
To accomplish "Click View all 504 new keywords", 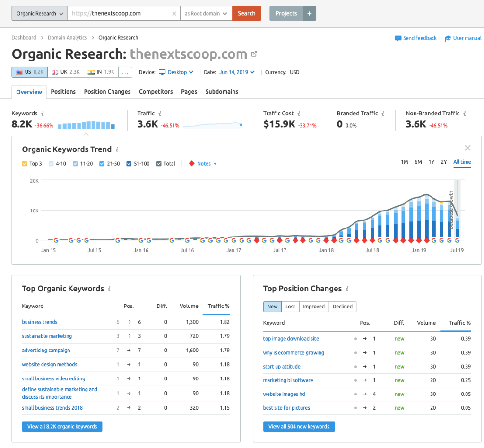I will point(299,427).
